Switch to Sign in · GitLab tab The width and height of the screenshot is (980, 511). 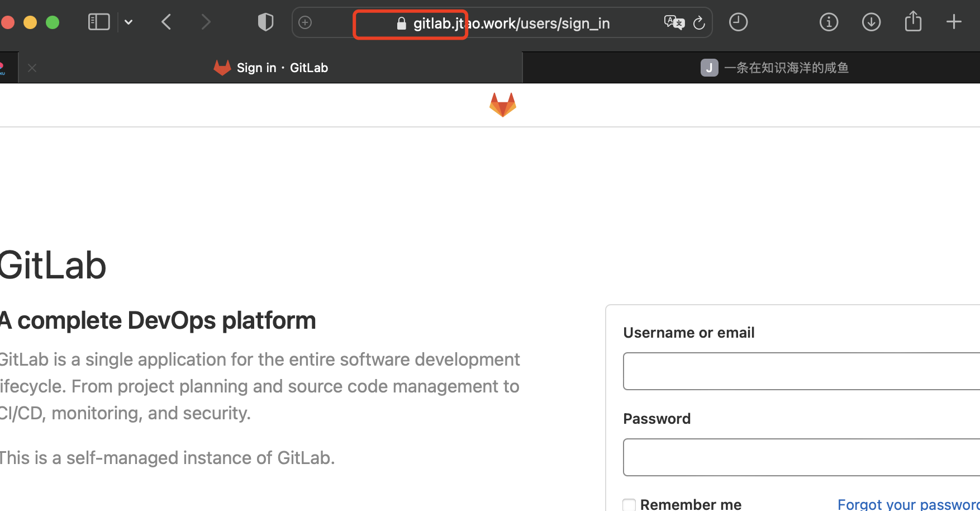[x=271, y=68]
